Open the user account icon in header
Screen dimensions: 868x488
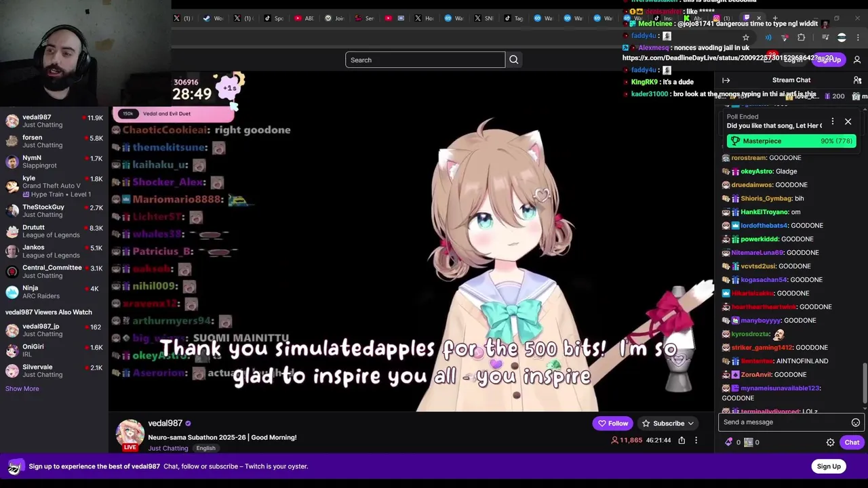[x=857, y=60]
